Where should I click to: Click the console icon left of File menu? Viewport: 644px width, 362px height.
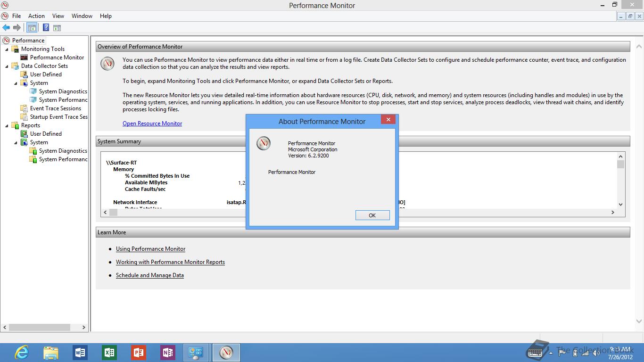[x=5, y=16]
